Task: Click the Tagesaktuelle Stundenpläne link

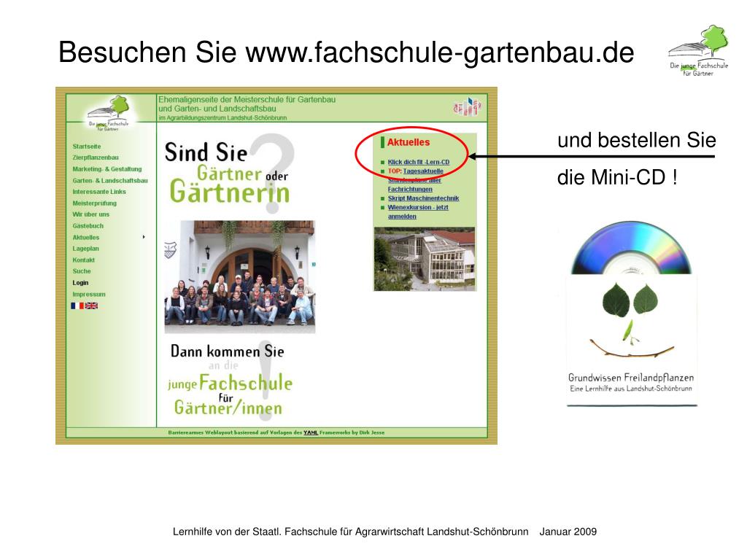Action: 415,180
